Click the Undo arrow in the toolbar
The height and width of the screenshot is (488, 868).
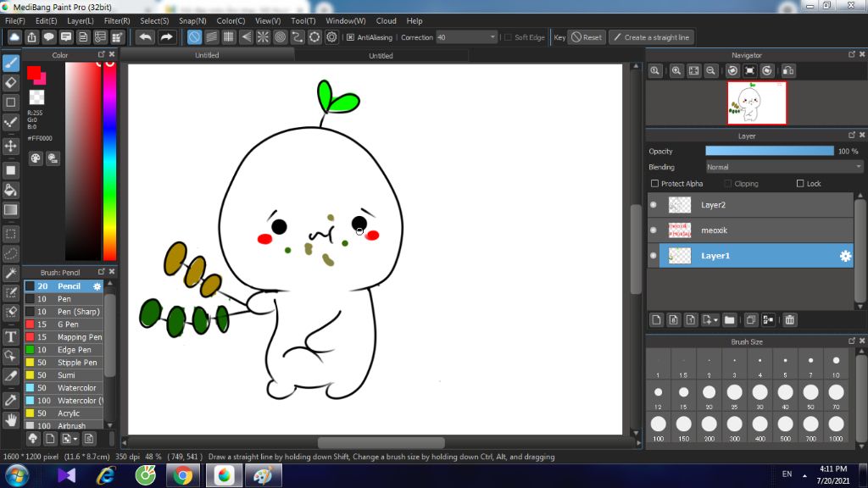(146, 37)
